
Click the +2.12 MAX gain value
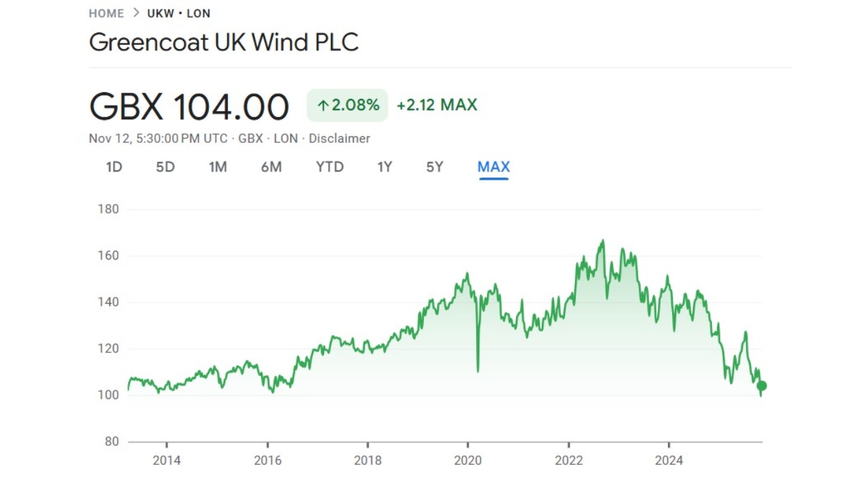(437, 105)
